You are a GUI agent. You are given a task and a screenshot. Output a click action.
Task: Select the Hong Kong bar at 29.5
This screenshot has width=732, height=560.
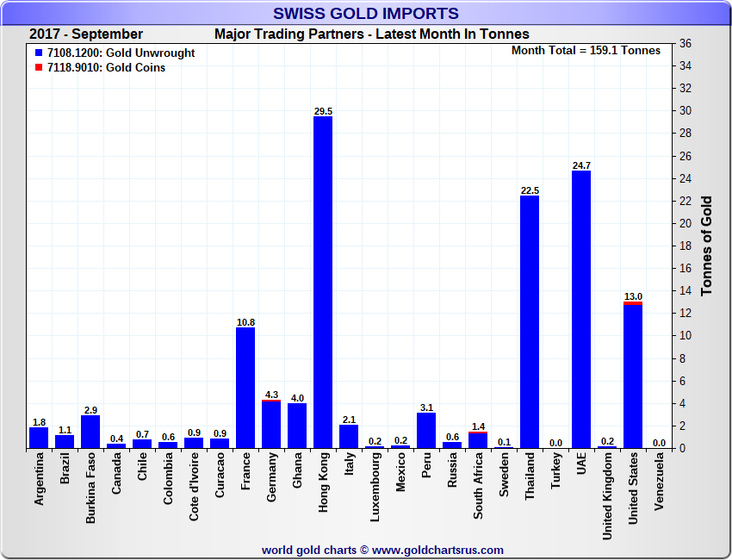323,283
